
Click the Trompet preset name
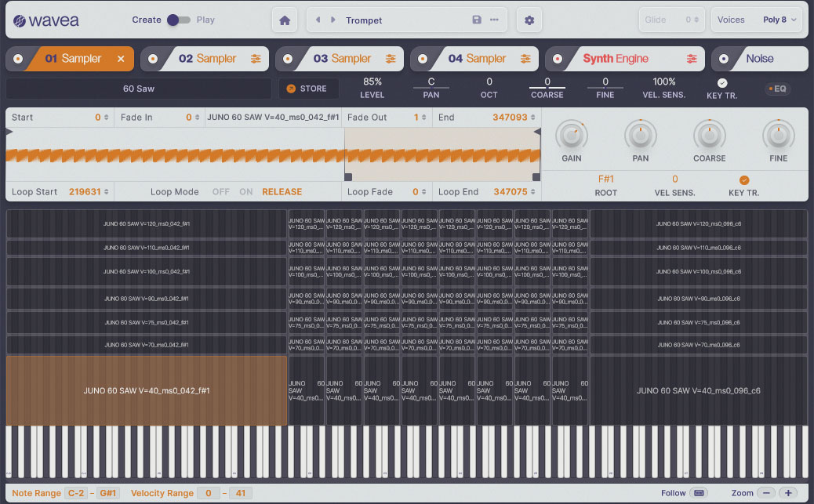click(x=364, y=20)
